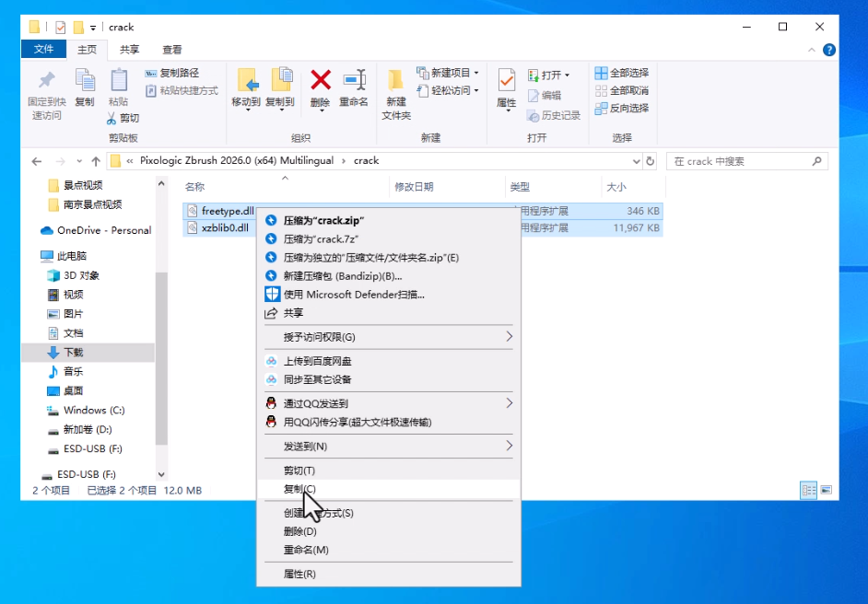
Task: Click the Up directory arrow
Action: pyautogui.click(x=96, y=161)
